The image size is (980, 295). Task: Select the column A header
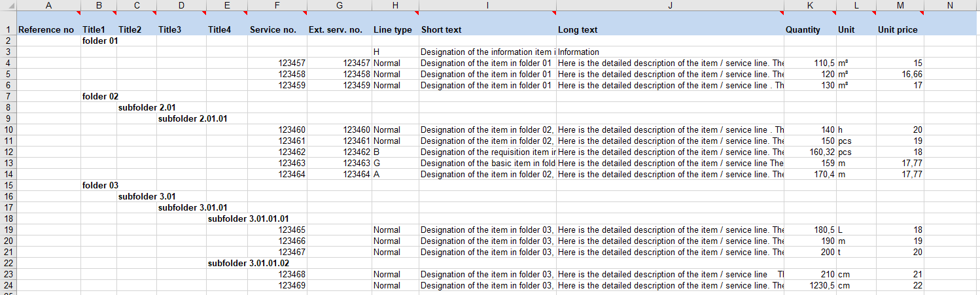tap(48, 5)
